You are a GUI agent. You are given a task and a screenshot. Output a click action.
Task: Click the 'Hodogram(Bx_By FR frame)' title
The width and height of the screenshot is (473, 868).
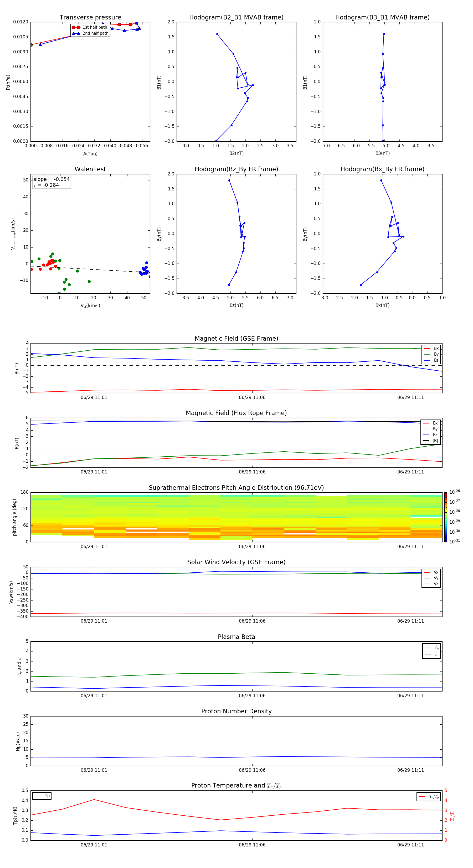382,169
